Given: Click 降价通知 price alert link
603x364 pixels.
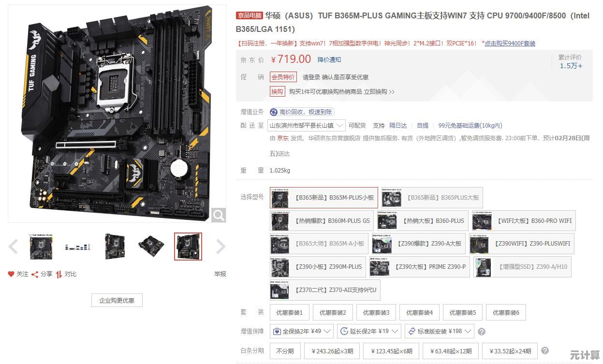Looking at the screenshot, I should point(329,60).
